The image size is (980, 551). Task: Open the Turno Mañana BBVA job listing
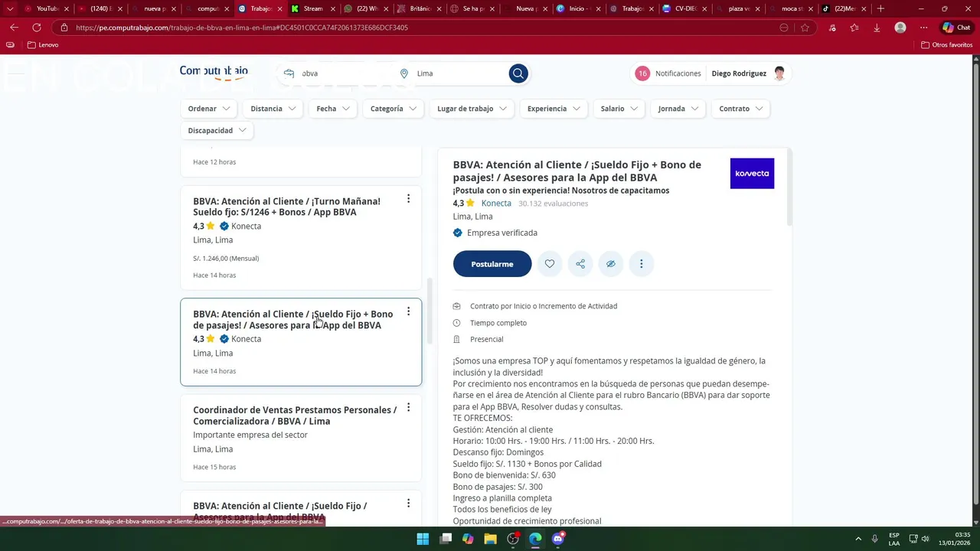(286, 207)
